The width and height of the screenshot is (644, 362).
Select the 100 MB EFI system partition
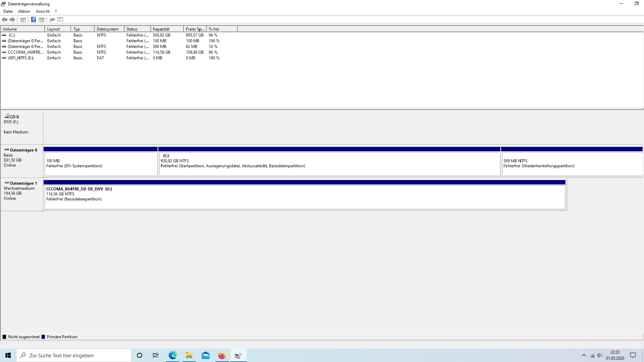101,164
